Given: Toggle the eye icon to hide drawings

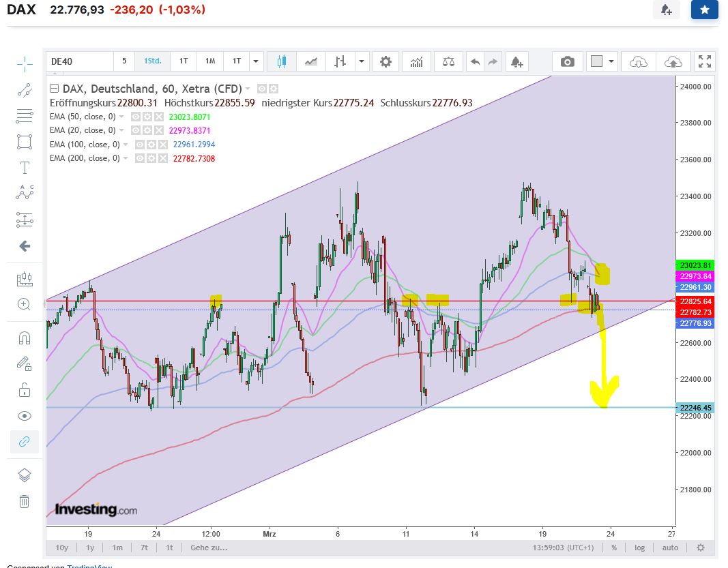Looking at the screenshot, I should [x=25, y=416].
